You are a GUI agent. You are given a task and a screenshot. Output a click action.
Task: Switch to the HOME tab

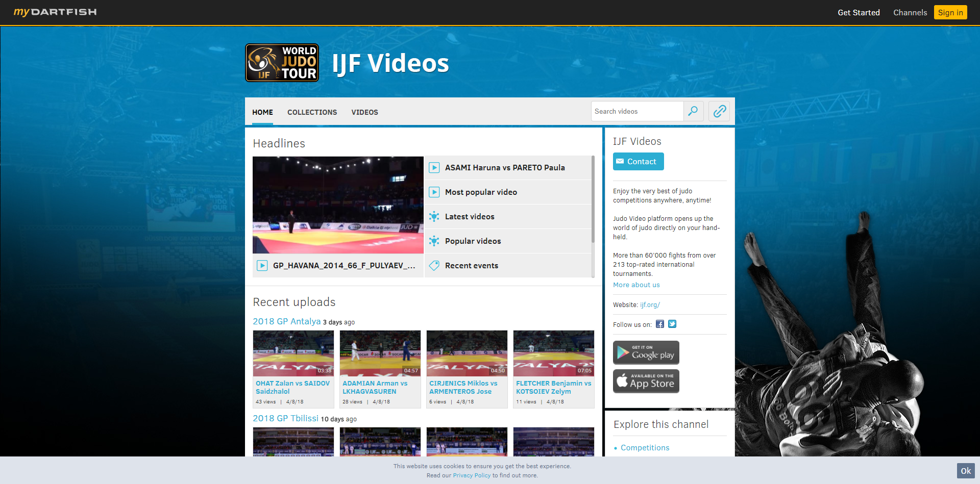coord(262,112)
